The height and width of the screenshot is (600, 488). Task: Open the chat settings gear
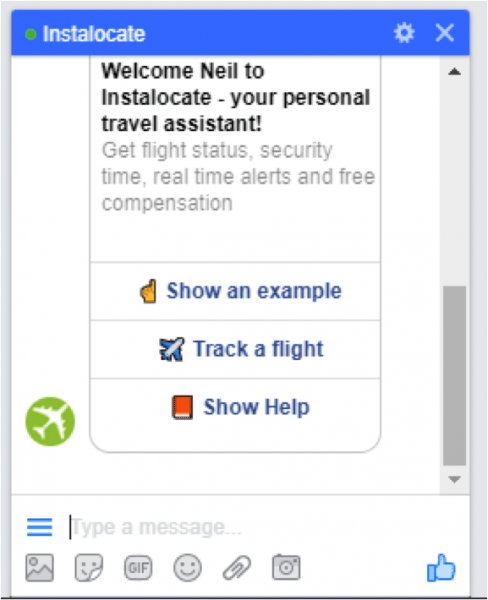tap(404, 33)
